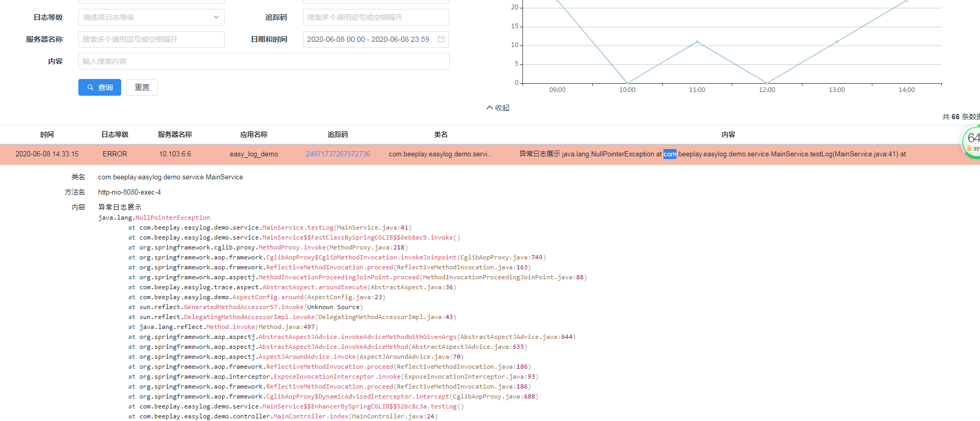Click the 类名 column header
The height and width of the screenshot is (421, 980).
(441, 134)
